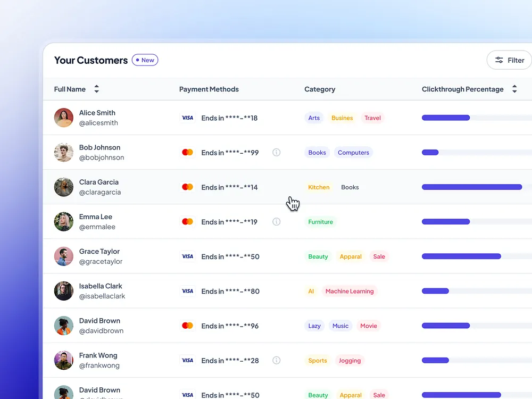Click the Mastercard icon in Clara Garcia's row
Viewport: 532px width, 399px height.
click(x=187, y=187)
